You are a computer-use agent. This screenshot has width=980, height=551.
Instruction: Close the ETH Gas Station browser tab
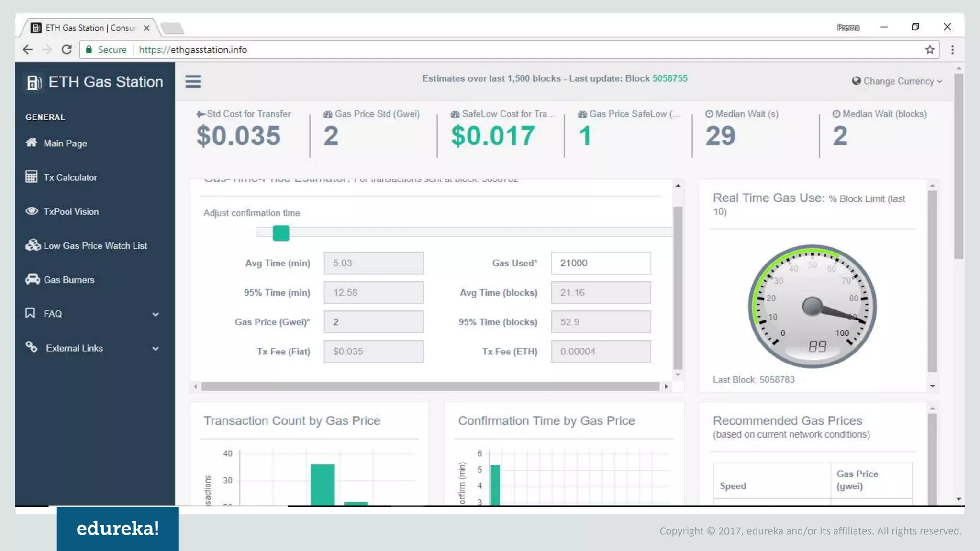pos(147,28)
